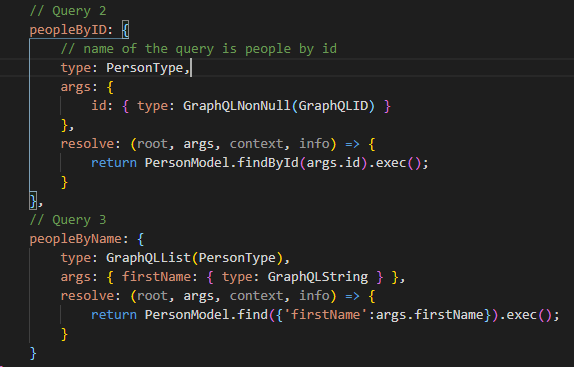The width and height of the screenshot is (574, 367).
Task: Click the id key inside args
Action: [x=98, y=106]
